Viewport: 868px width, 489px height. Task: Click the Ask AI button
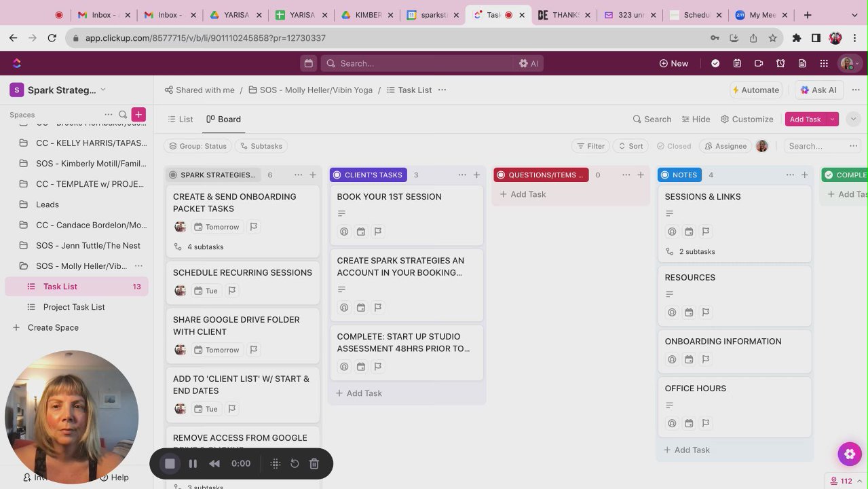tap(818, 90)
